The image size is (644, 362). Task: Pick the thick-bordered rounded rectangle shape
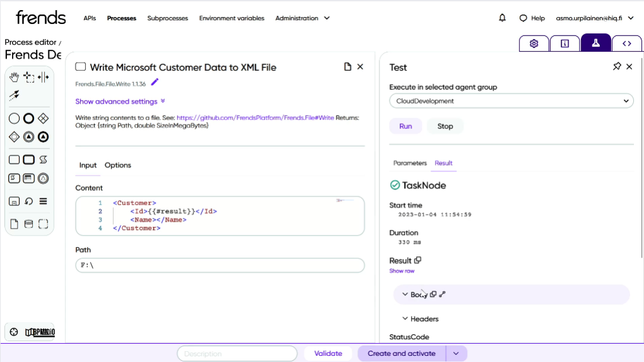pyautogui.click(x=29, y=159)
